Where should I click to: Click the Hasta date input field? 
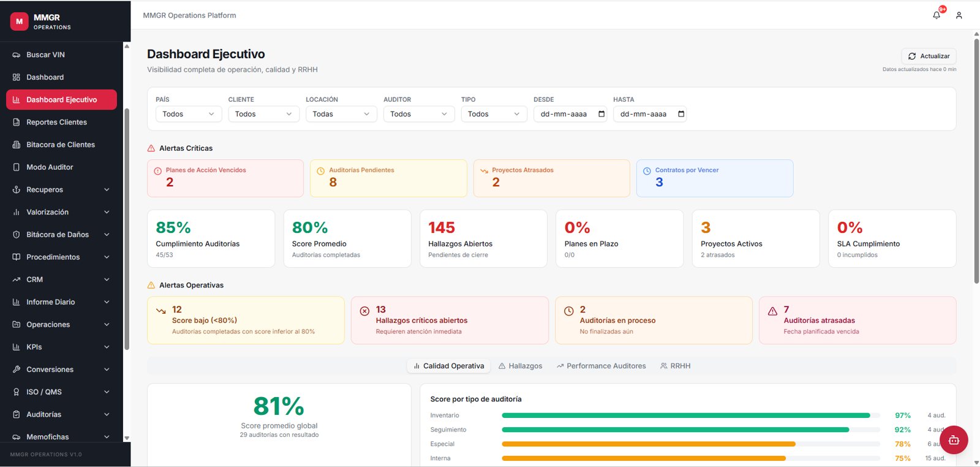pyautogui.click(x=650, y=114)
